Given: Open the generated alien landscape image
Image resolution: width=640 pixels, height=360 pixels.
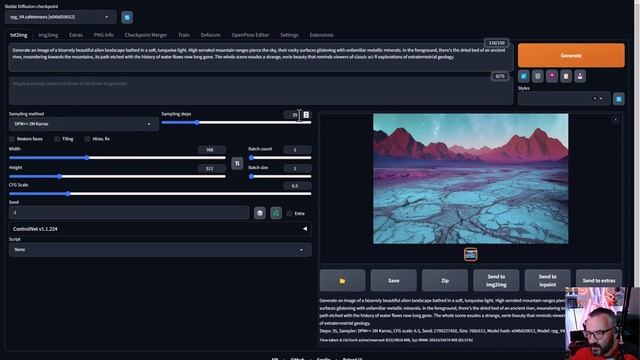Looking at the screenshot, I should 470,179.
